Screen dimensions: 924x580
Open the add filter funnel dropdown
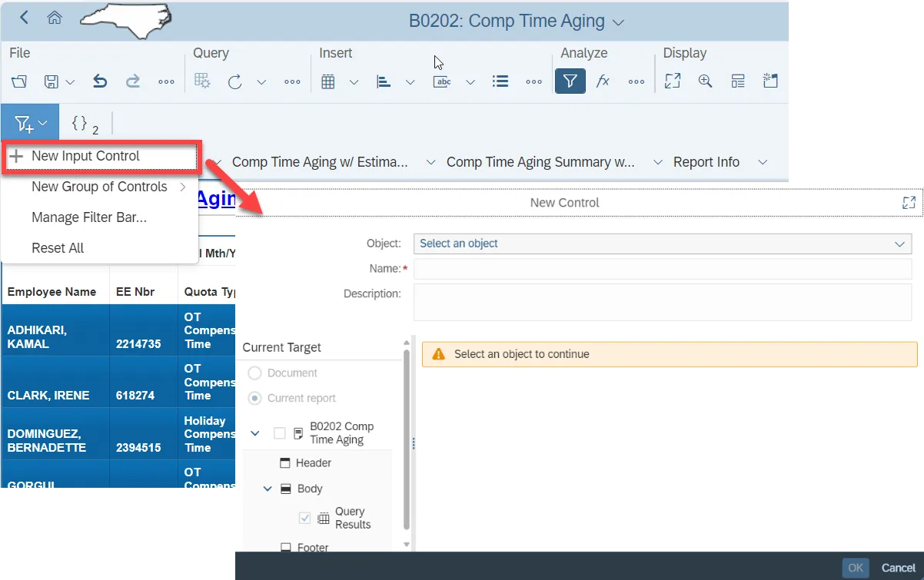click(31, 124)
